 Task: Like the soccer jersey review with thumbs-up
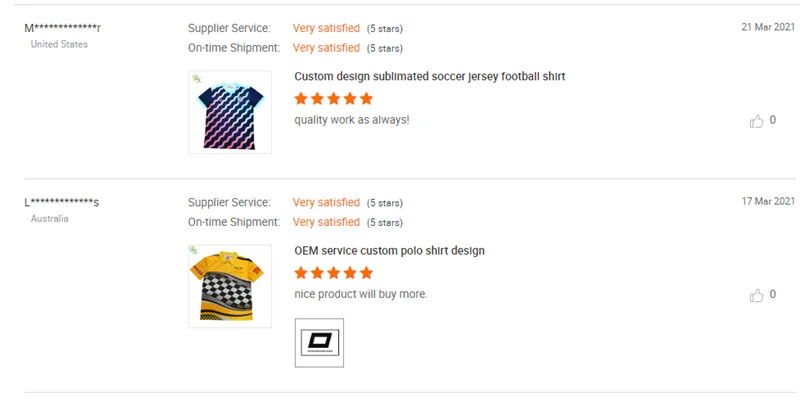coord(756,121)
